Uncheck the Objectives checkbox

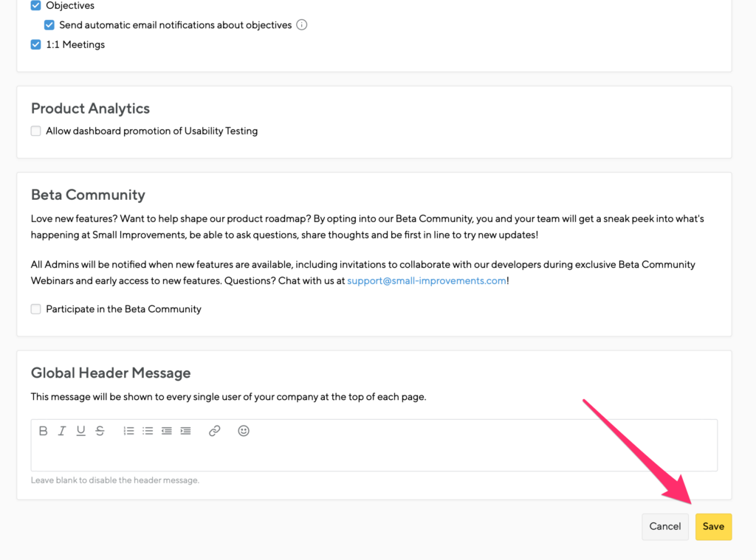[x=35, y=5]
